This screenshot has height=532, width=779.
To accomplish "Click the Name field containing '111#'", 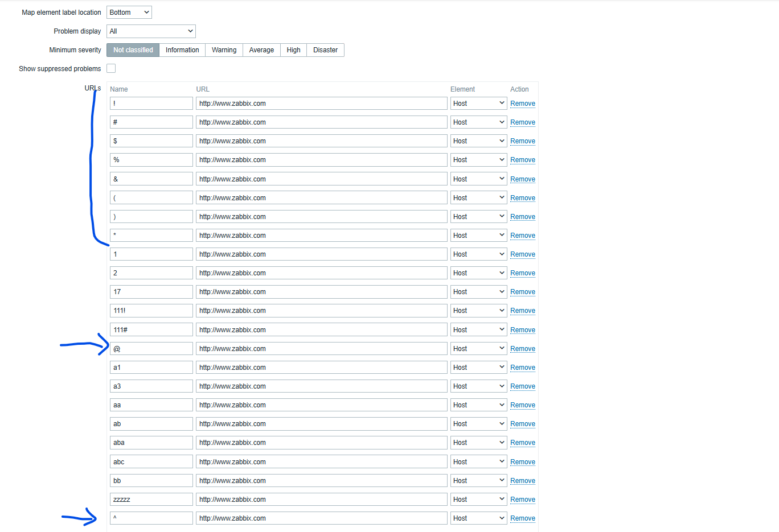I will pyautogui.click(x=151, y=329).
